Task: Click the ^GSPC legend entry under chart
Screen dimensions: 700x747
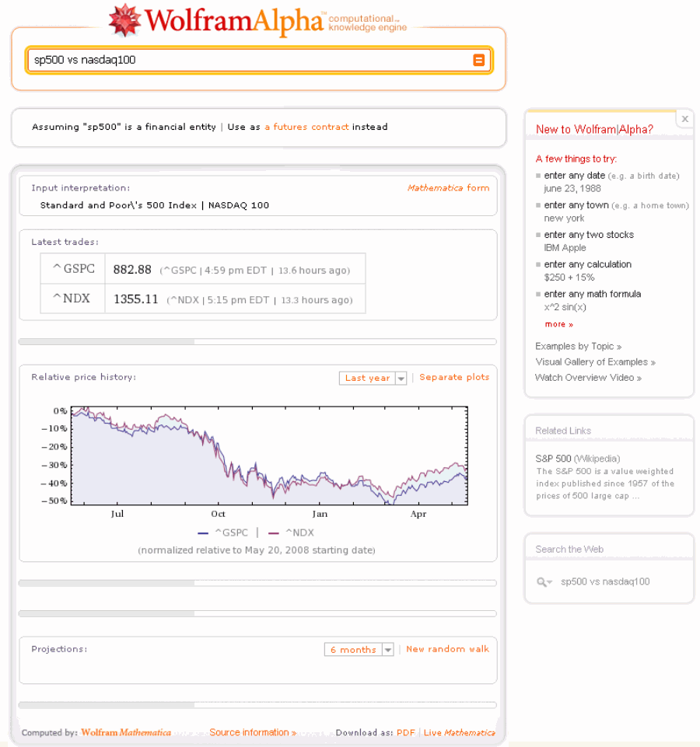Action: (x=222, y=533)
